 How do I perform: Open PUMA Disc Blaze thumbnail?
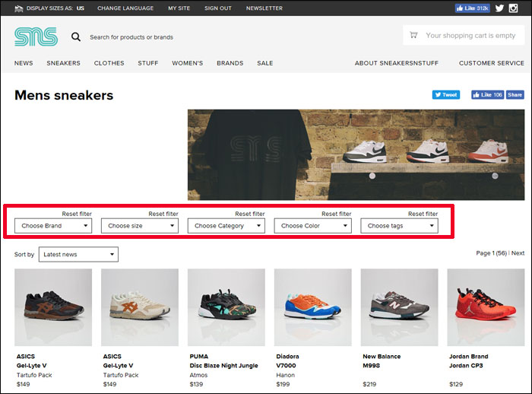(226, 307)
